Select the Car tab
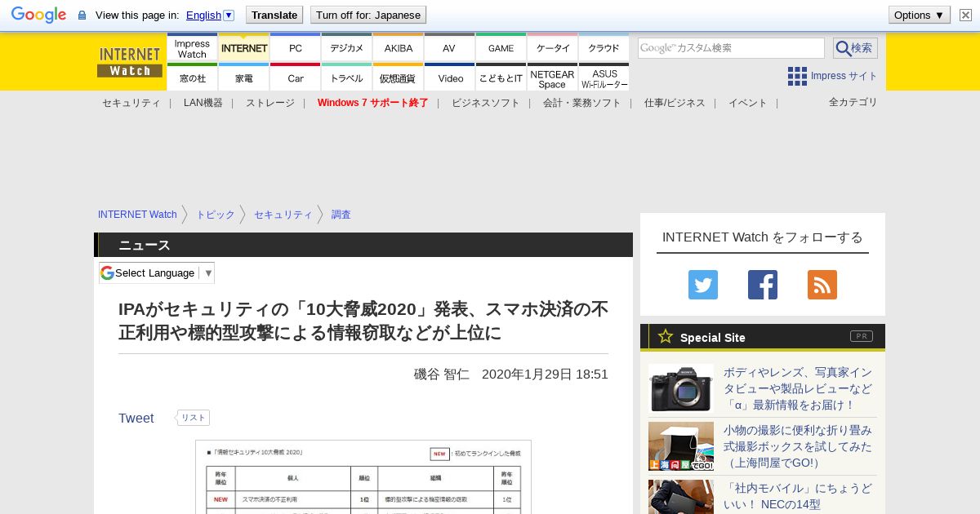The width and height of the screenshot is (980, 514). tap(295, 78)
